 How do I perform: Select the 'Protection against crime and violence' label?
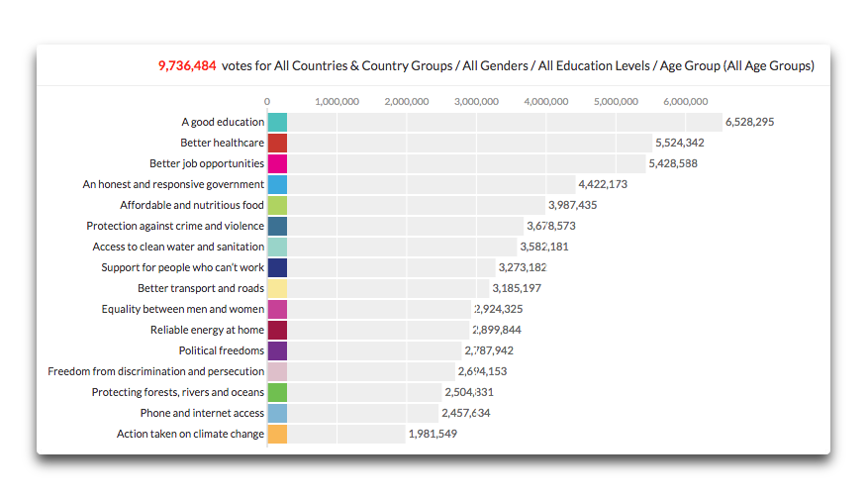pos(175,226)
